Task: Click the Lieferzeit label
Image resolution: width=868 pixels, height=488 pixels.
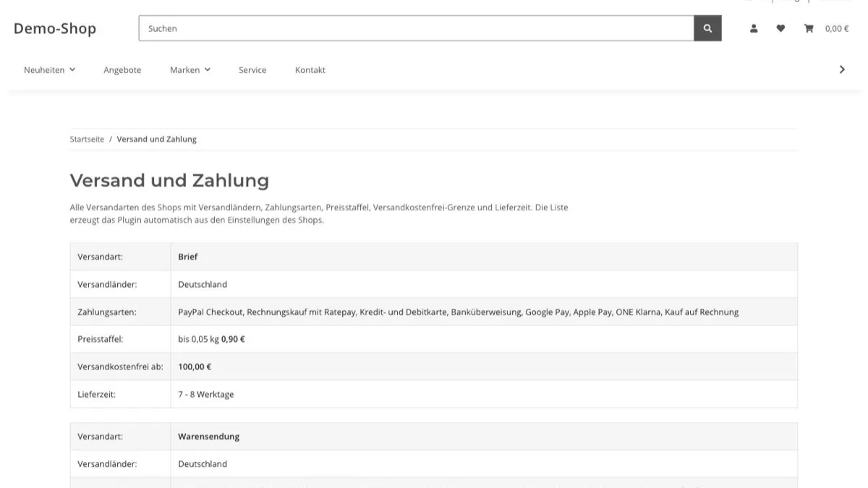Action: click(x=97, y=395)
